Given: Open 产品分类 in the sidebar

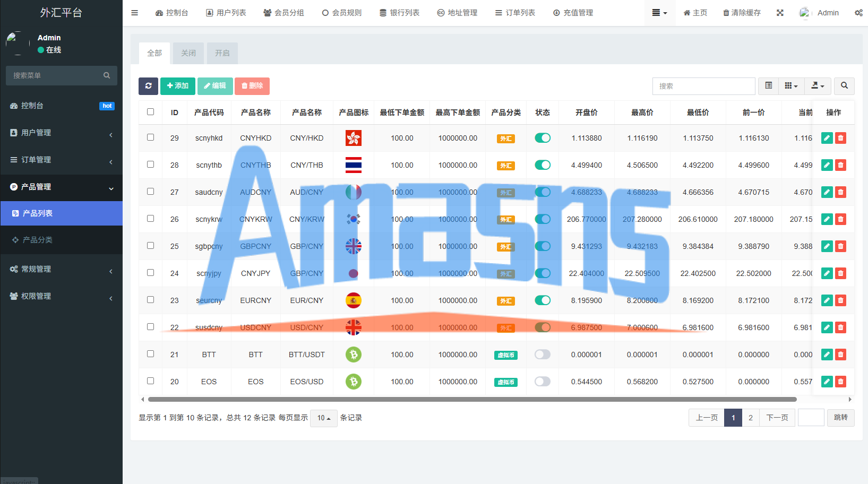Looking at the screenshot, I should pyautogui.click(x=62, y=240).
